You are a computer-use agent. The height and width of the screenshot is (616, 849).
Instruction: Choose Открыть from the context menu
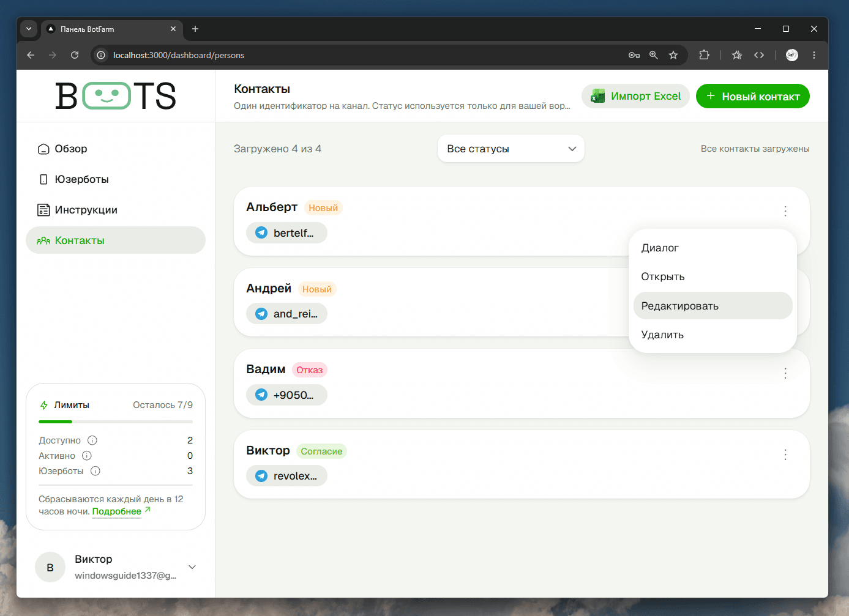[x=712, y=276]
